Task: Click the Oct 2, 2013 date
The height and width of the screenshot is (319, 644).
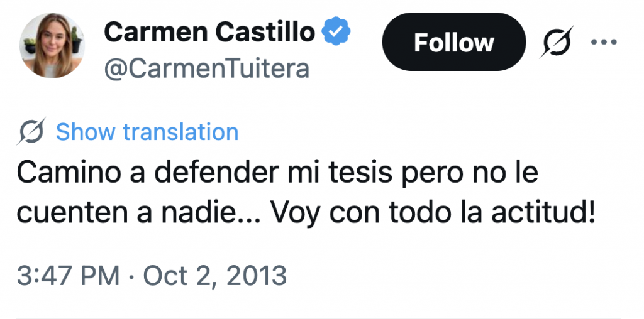Action: [215, 275]
